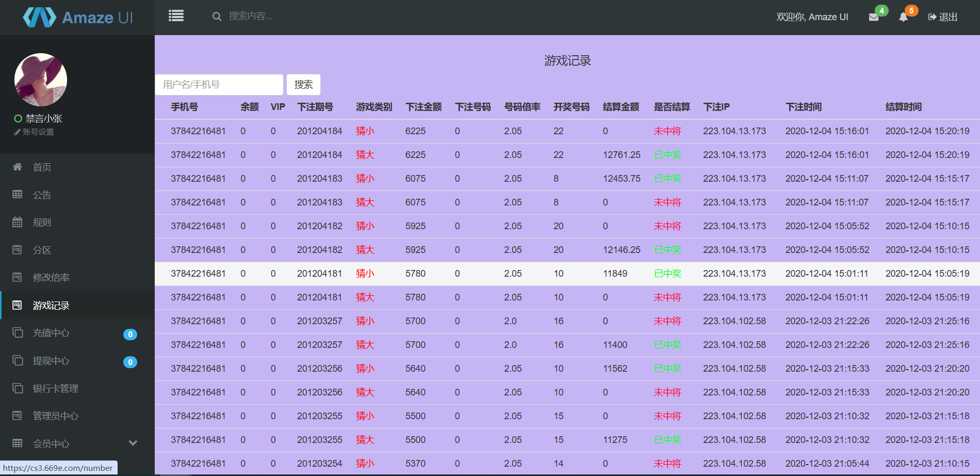Click 下注IP column header
This screenshot has height=476, width=980.
[x=716, y=107]
